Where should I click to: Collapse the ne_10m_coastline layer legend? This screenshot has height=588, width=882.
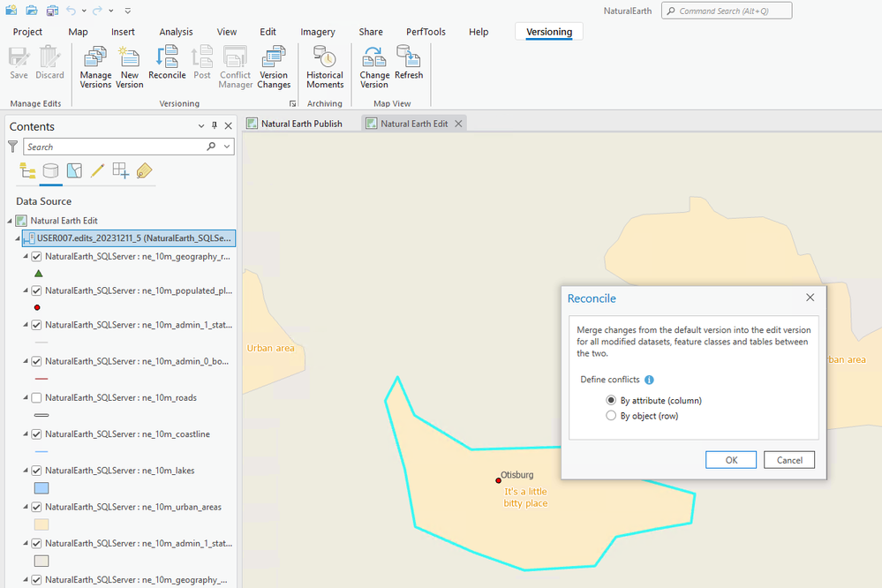[25, 434]
